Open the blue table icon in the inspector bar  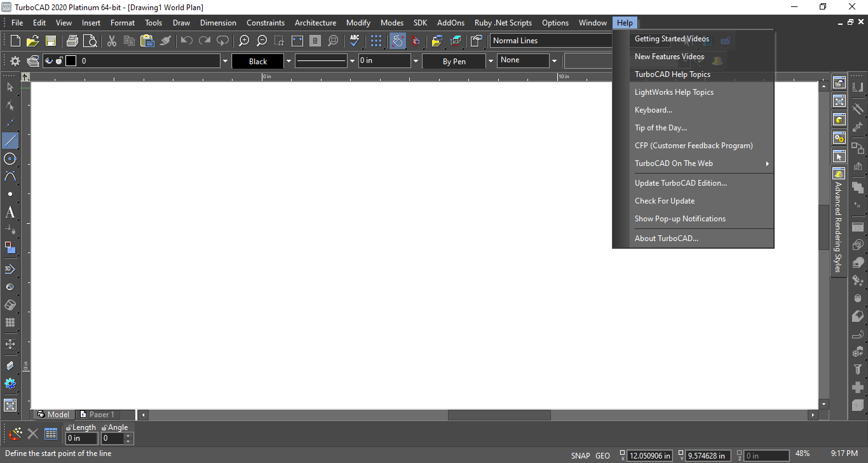pos(51,434)
